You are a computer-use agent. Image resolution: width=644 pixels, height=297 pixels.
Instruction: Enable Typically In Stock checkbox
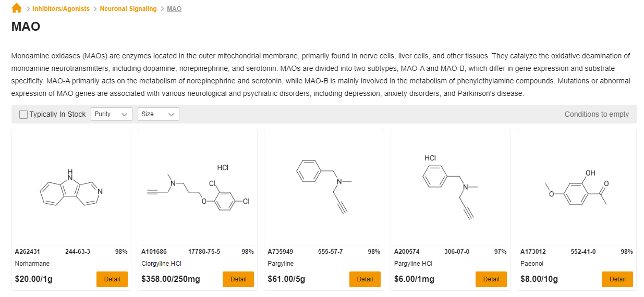[23, 115]
